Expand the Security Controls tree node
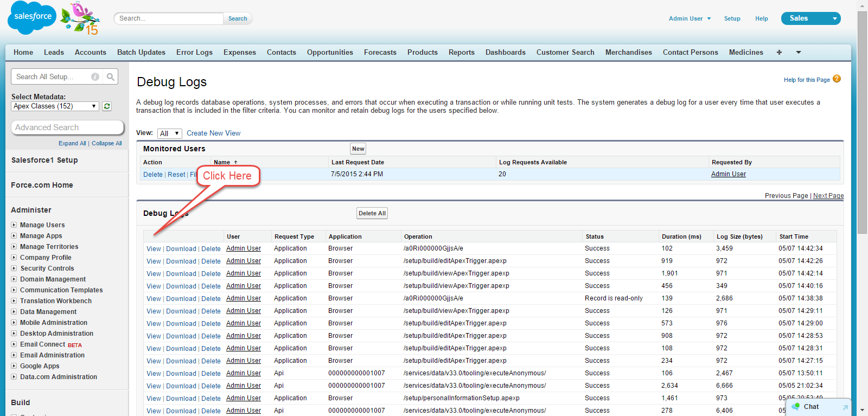This screenshot has width=868, height=416. point(14,268)
